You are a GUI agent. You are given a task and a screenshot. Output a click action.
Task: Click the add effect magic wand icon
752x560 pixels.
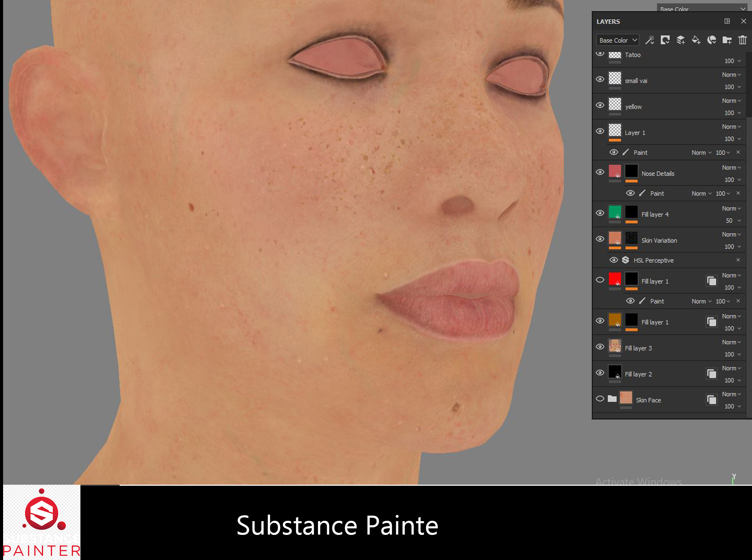point(650,40)
